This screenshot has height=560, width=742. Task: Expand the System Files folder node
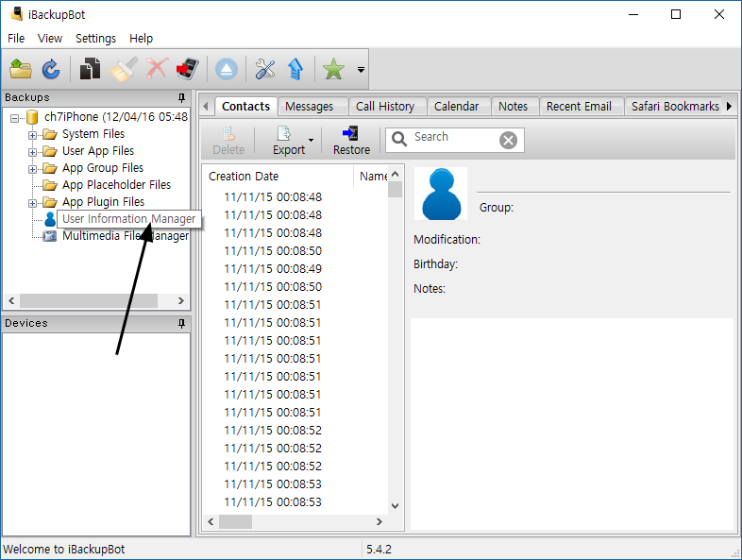click(32, 135)
